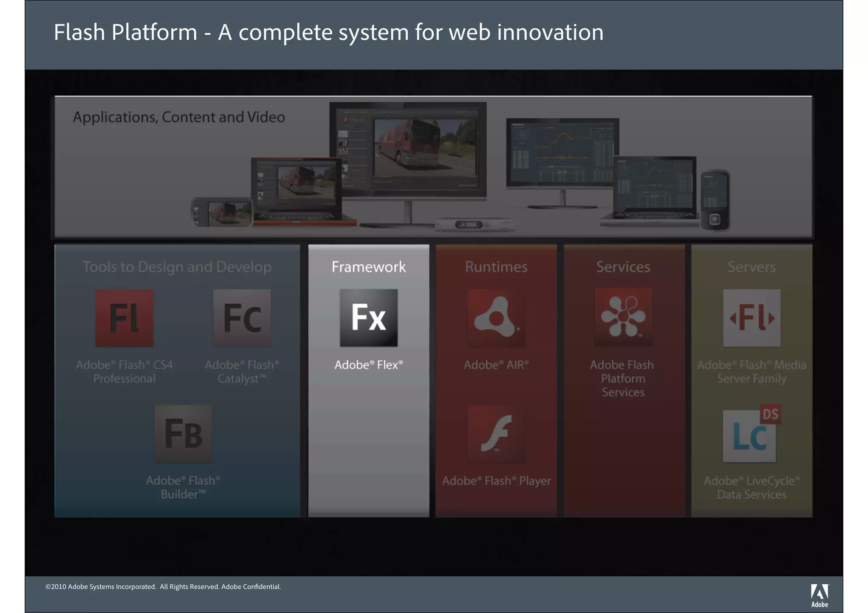Open the Flash Platform Services icon
868x613 pixels.
pyautogui.click(x=623, y=317)
